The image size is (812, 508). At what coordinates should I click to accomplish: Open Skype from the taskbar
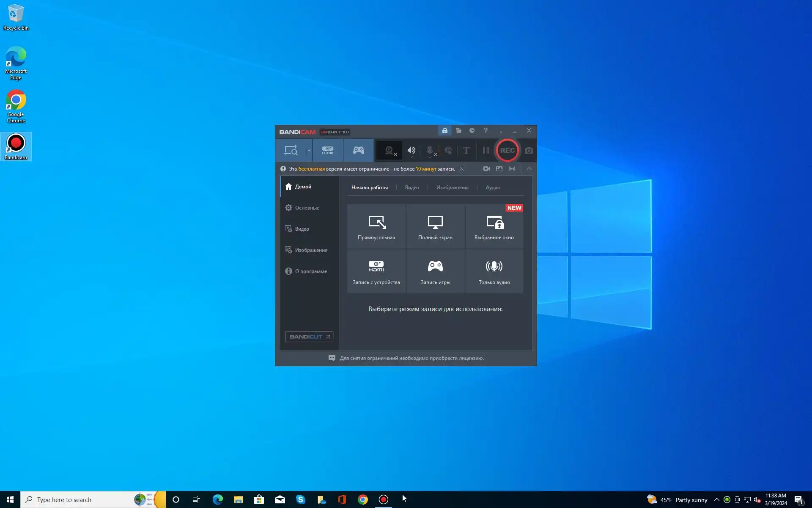click(301, 500)
